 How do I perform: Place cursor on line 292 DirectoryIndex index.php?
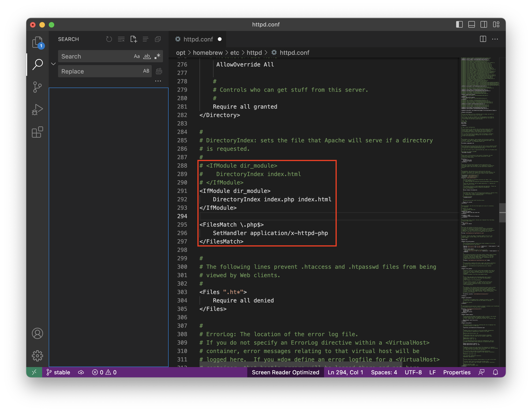pos(272,199)
